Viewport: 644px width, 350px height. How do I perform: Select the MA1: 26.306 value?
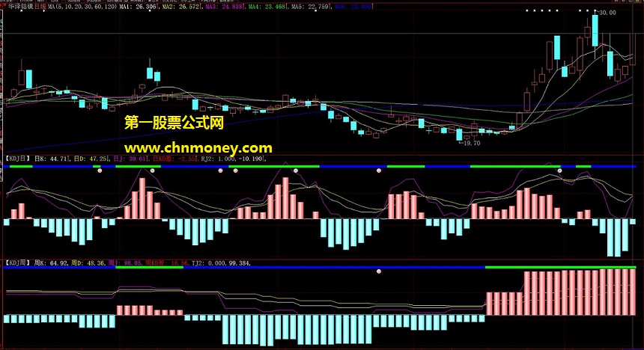pos(138,7)
